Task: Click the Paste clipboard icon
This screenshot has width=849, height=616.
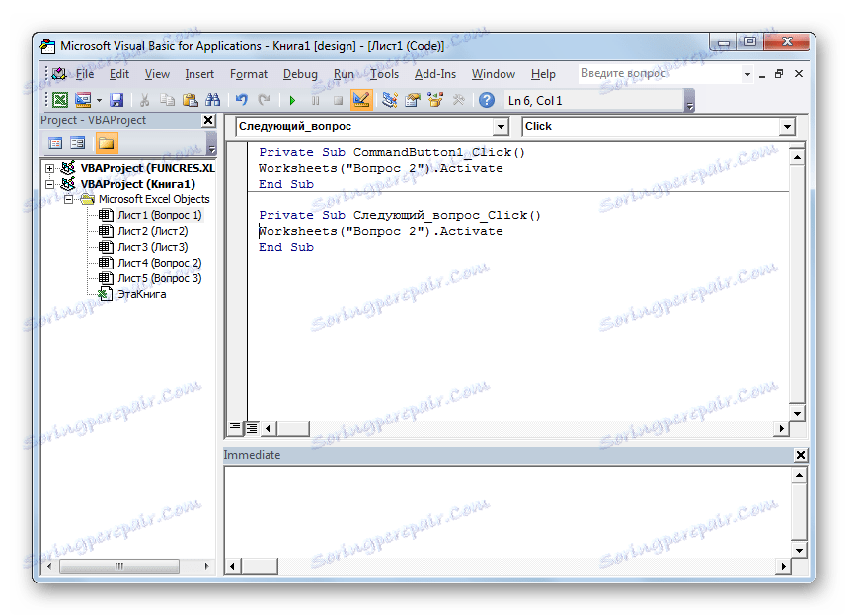Action: coord(191,100)
